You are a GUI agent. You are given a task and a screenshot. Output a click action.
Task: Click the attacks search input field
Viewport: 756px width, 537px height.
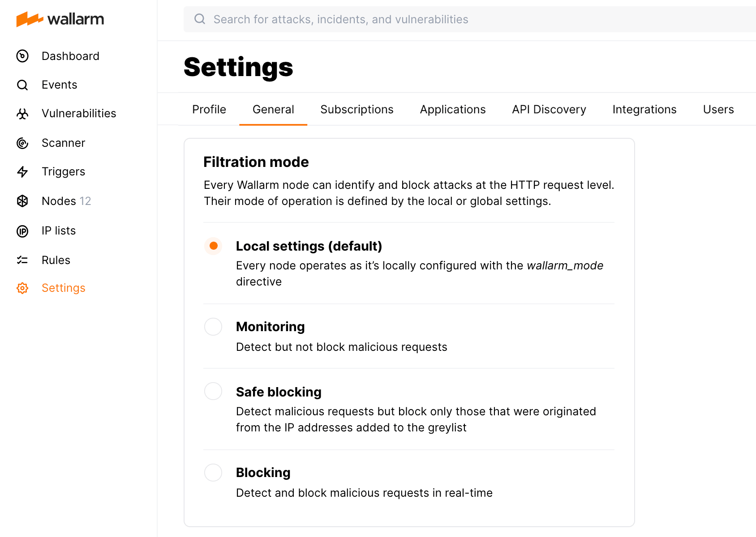click(x=358, y=19)
